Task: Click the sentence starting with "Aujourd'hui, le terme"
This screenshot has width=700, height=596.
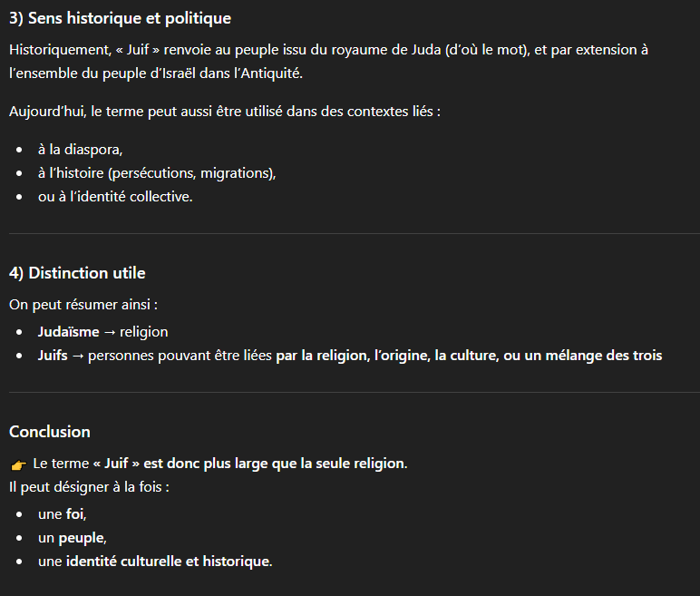Action: tap(225, 112)
